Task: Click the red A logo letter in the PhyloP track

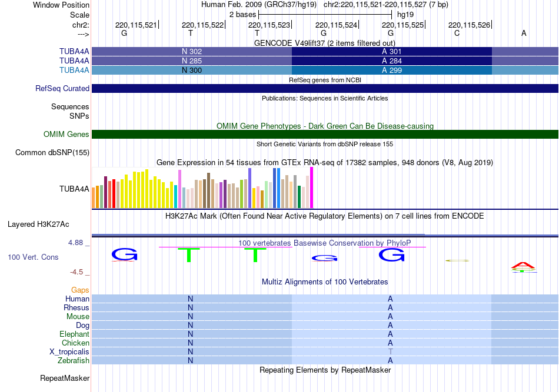Action: (523, 265)
